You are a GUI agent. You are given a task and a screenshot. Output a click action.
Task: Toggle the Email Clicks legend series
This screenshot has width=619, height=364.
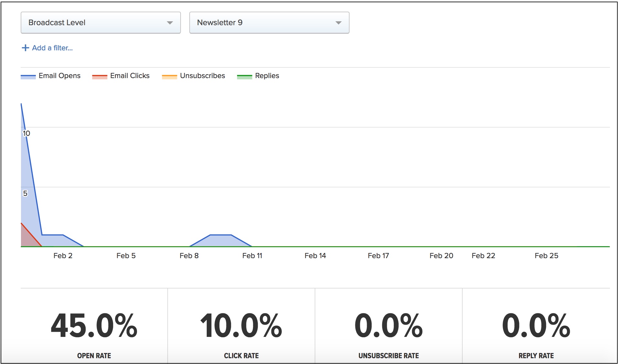click(121, 76)
